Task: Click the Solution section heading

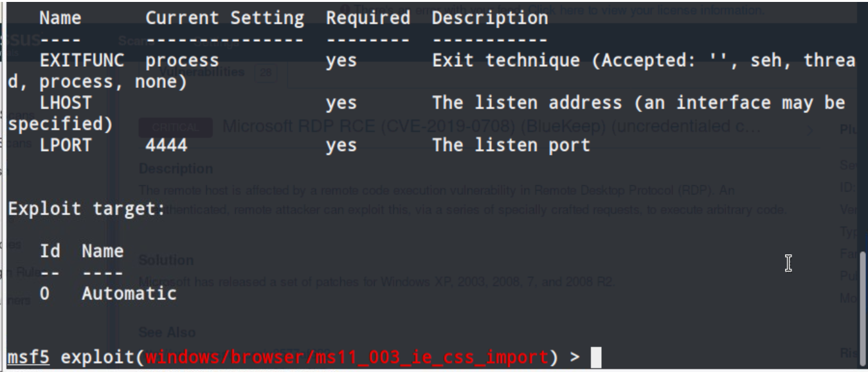Action: [167, 260]
